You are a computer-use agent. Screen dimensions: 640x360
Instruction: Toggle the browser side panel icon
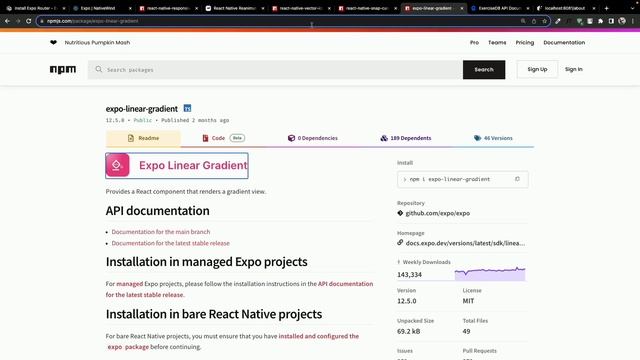click(611, 21)
